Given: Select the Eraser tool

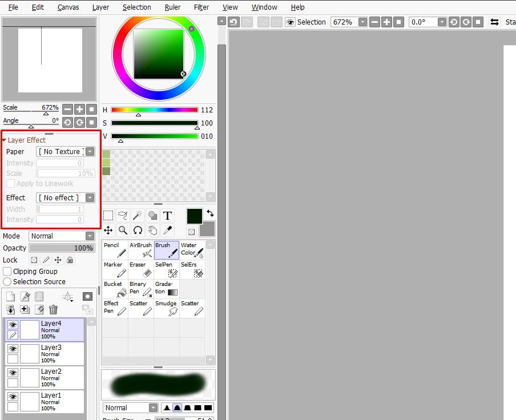Looking at the screenshot, I should [140, 268].
